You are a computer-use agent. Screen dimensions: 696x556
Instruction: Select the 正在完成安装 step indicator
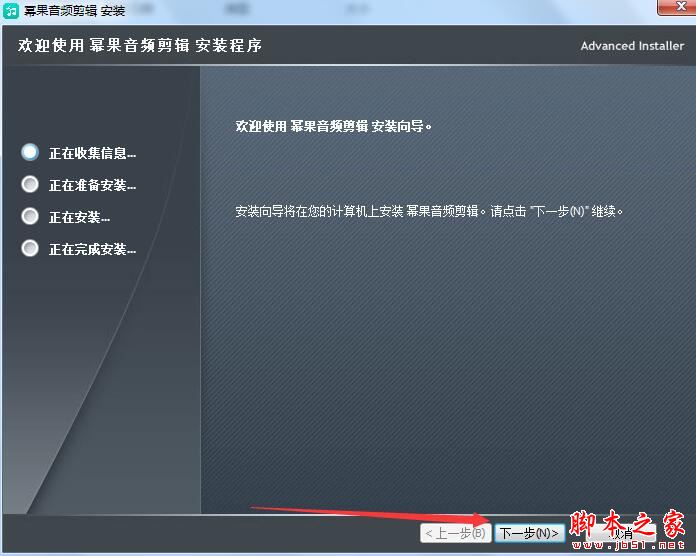tap(30, 248)
